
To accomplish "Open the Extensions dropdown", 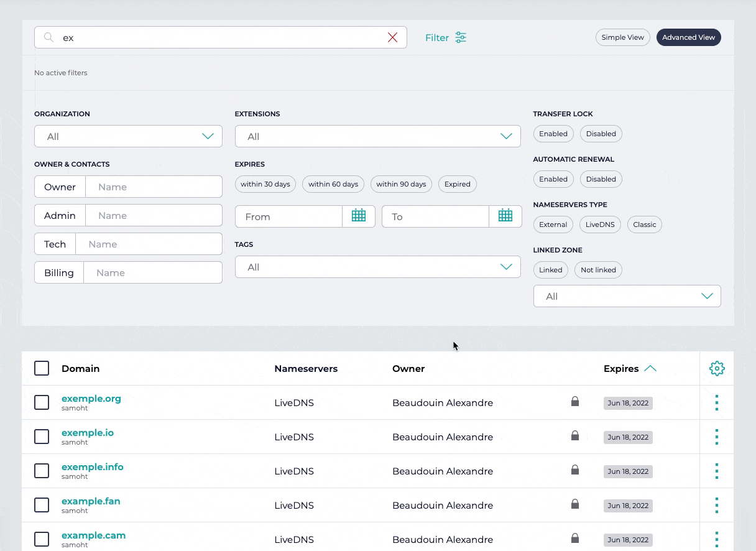I will tap(377, 136).
